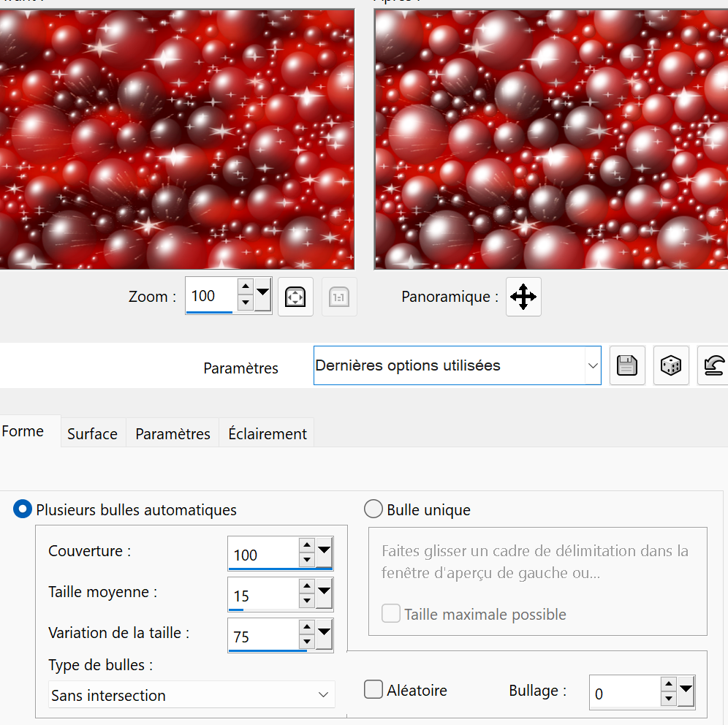Click the Variation de la taille field
Viewport: 728px width, 725px height.
point(263,637)
